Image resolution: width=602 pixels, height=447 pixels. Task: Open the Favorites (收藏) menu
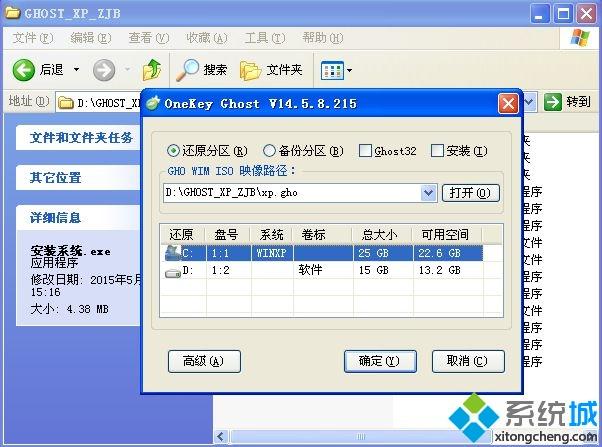pyautogui.click(x=207, y=38)
